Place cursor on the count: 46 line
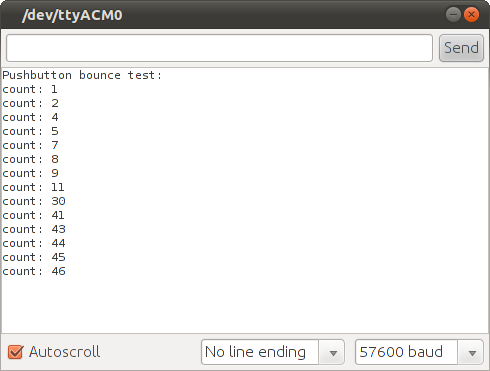The width and height of the screenshot is (490, 371). [x=34, y=271]
